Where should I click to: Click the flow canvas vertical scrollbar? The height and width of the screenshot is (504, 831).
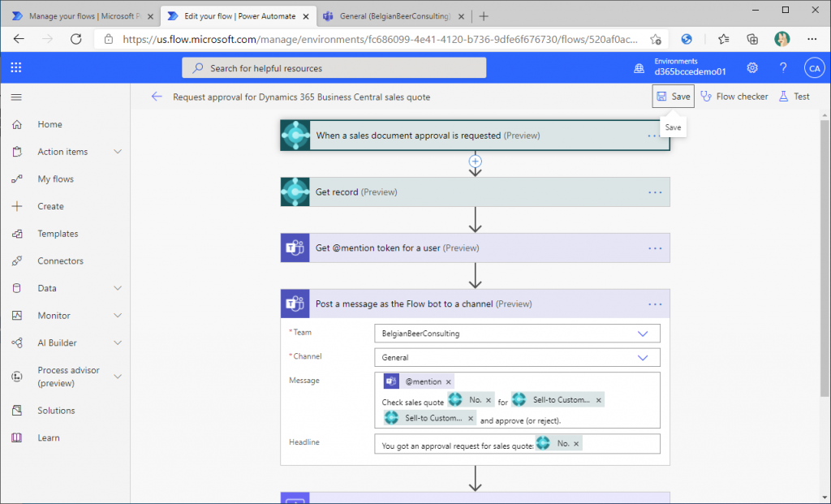pyautogui.click(x=825, y=257)
